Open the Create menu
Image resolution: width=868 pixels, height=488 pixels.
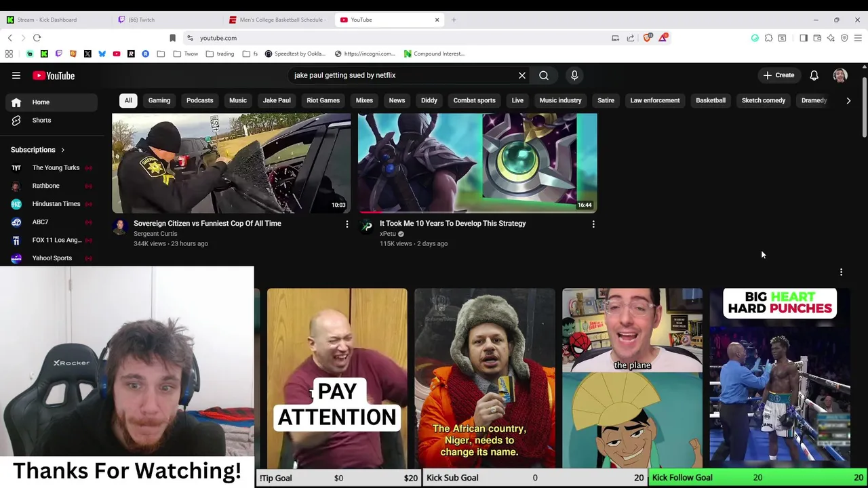778,75
